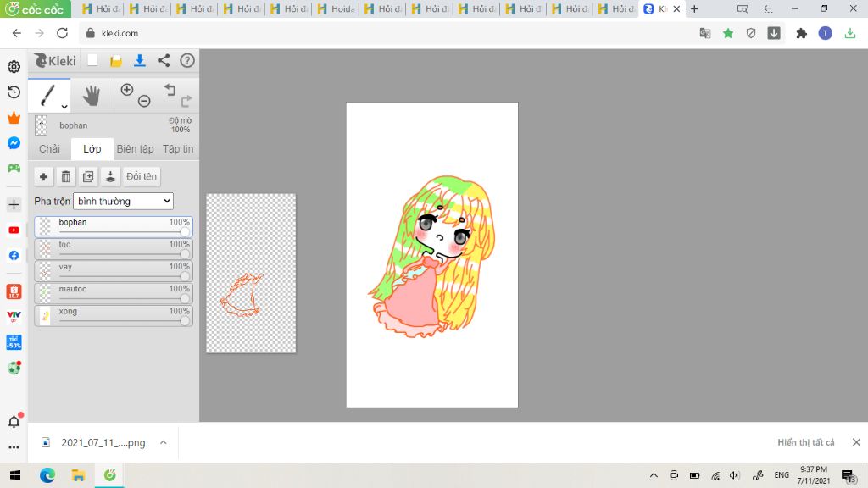Switch to the Lớp tab
Screen dimensions: 868x488
pyautogui.click(x=92, y=149)
